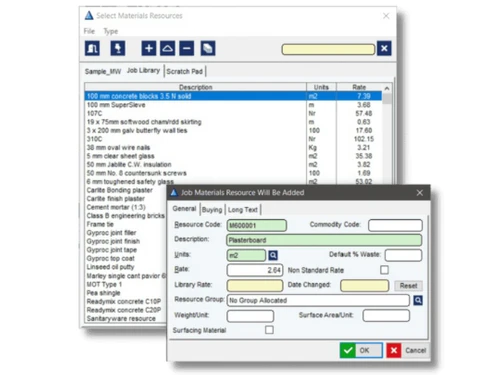500x375 pixels.
Task: Click the magnifier icon beside Units field
Action: coord(273,255)
